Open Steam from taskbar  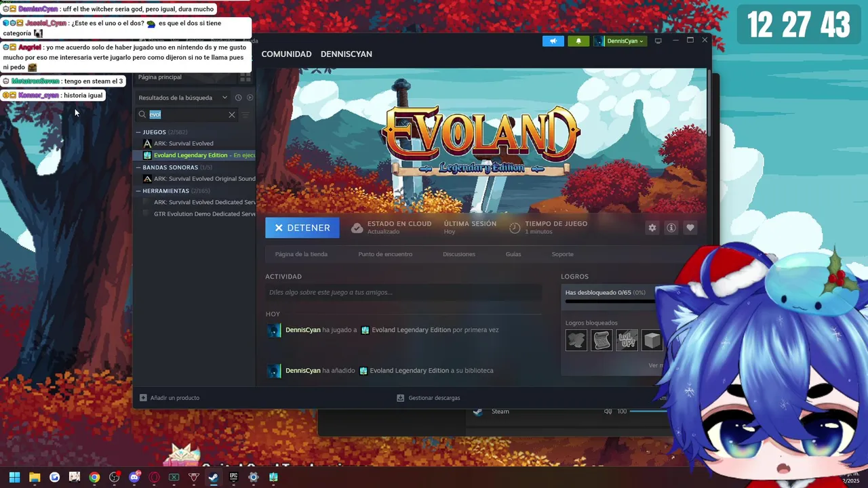[214, 477]
